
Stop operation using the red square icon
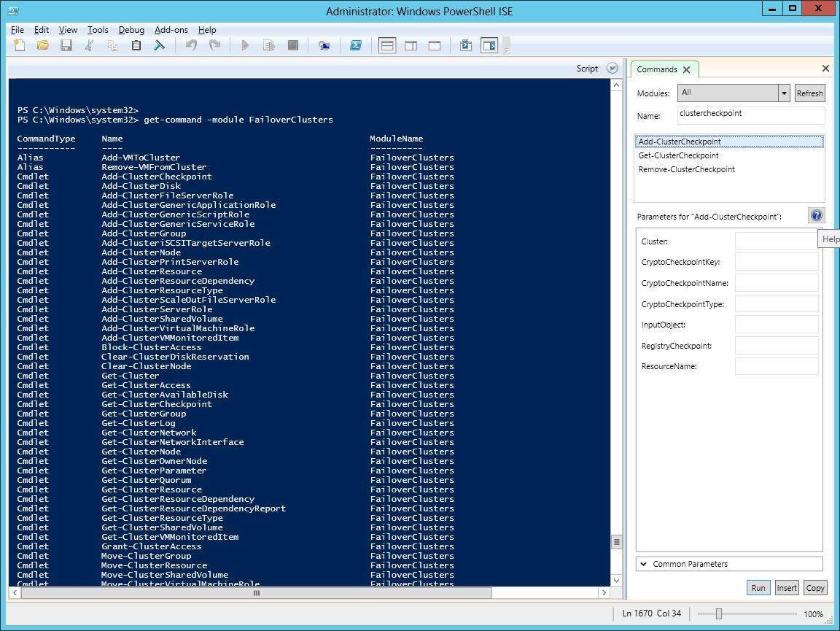coord(293,45)
